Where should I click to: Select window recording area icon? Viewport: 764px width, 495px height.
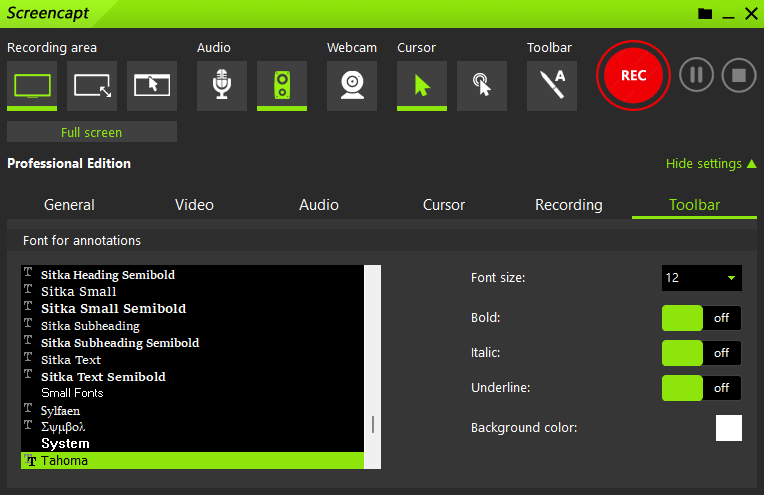[152, 86]
